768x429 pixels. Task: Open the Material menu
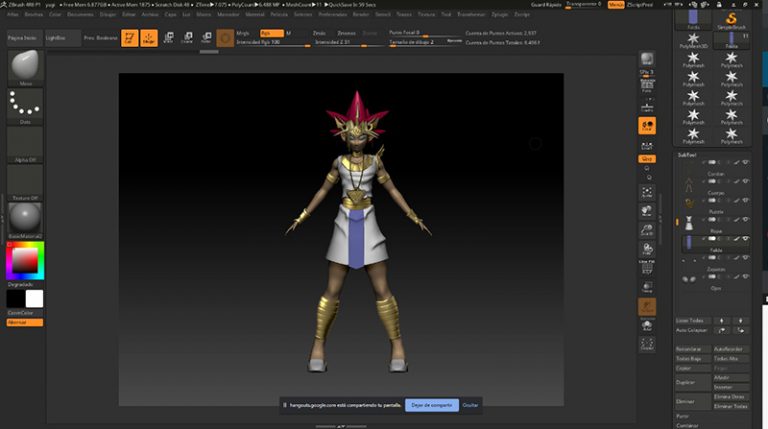click(x=255, y=14)
